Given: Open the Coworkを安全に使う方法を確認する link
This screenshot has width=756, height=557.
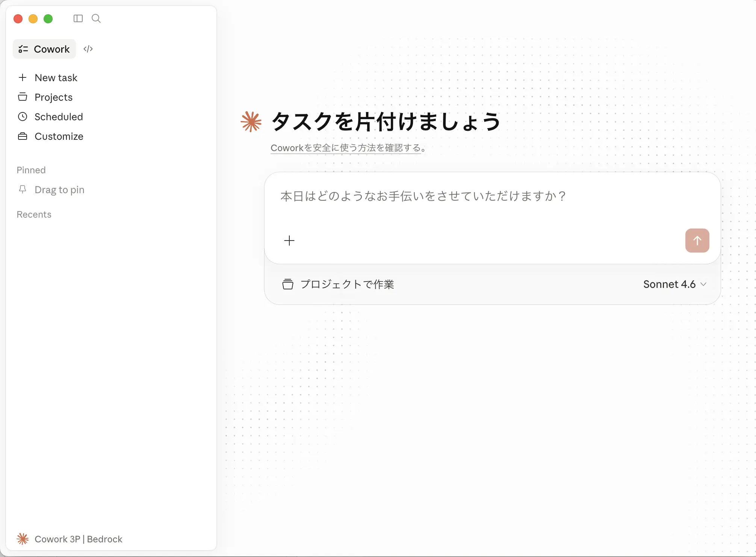Looking at the screenshot, I should pos(346,148).
